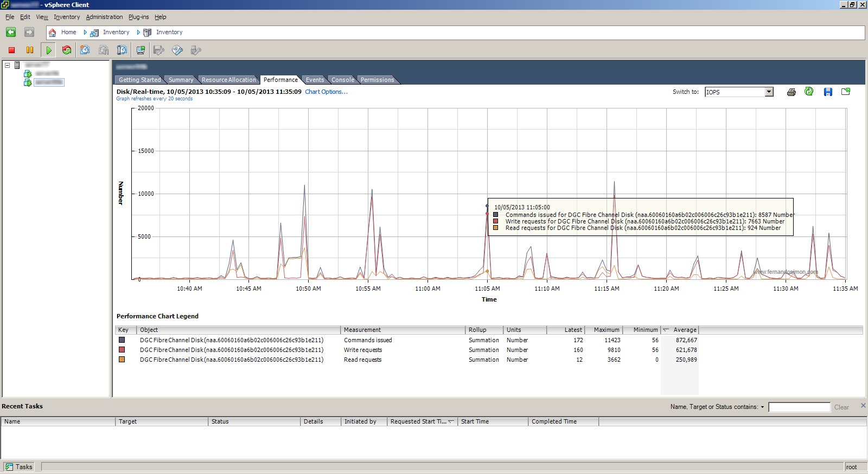
Task: Click the grey Forward navigation arrow
Action: tap(29, 33)
